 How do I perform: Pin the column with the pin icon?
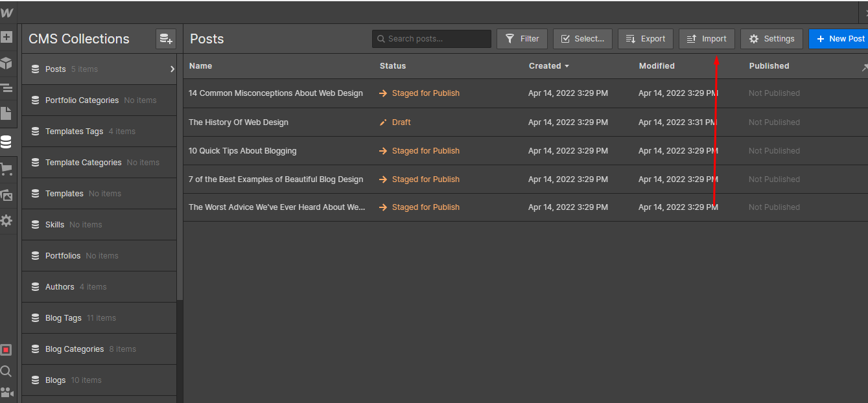pos(864,67)
